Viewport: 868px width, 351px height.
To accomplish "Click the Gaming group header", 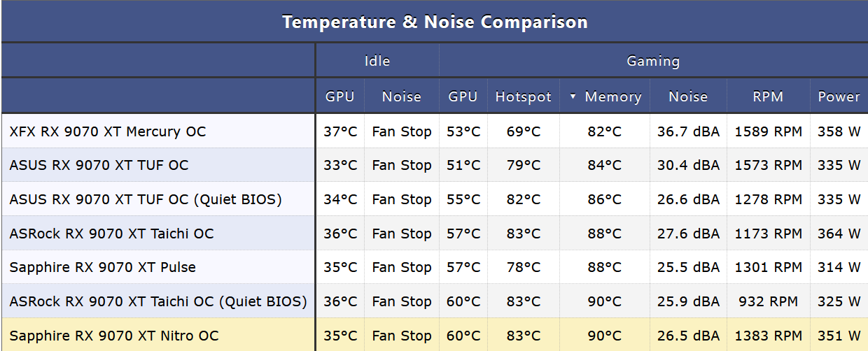I will tap(653, 61).
